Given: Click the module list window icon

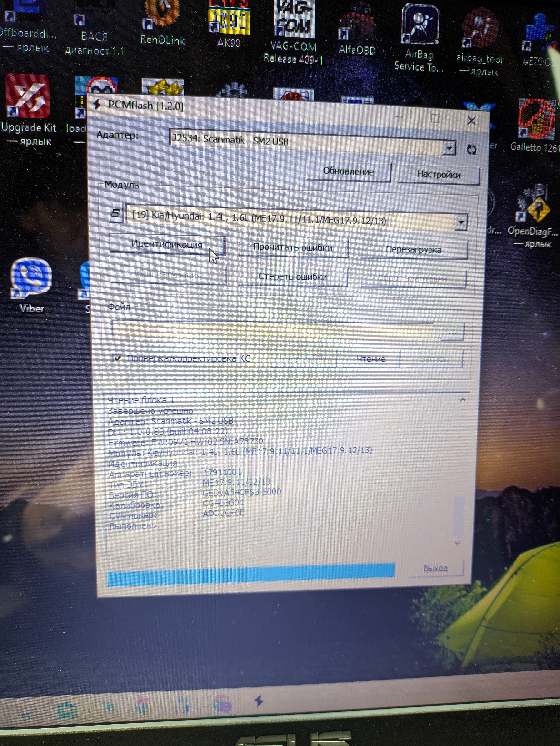Looking at the screenshot, I should tap(116, 213).
